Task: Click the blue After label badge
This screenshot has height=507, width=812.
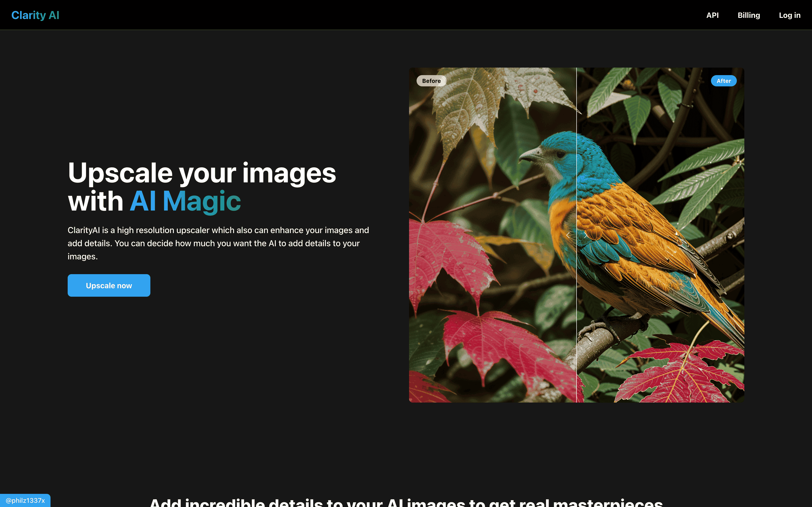Action: coord(723,81)
